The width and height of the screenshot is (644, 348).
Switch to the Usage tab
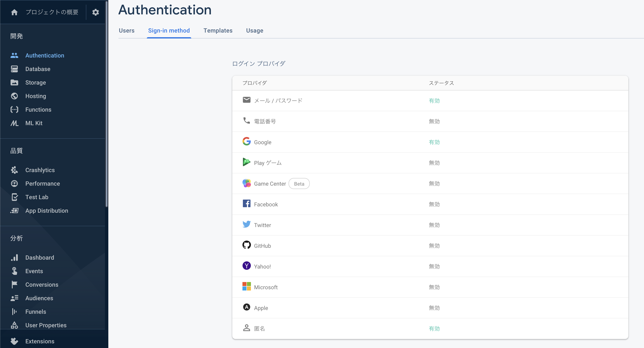(255, 30)
